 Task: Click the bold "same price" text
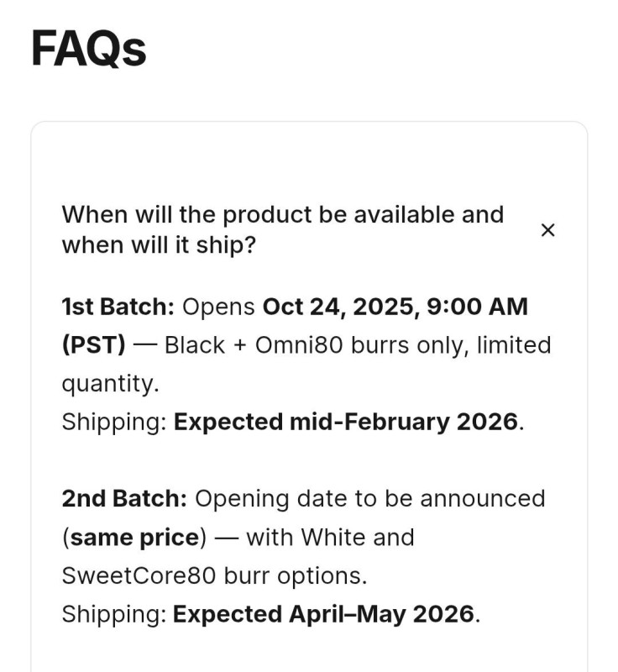[135, 537]
